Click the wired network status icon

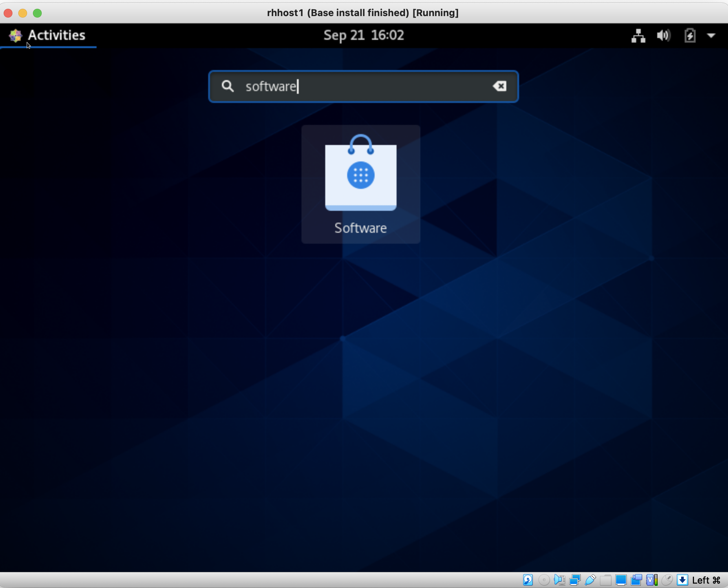638,36
